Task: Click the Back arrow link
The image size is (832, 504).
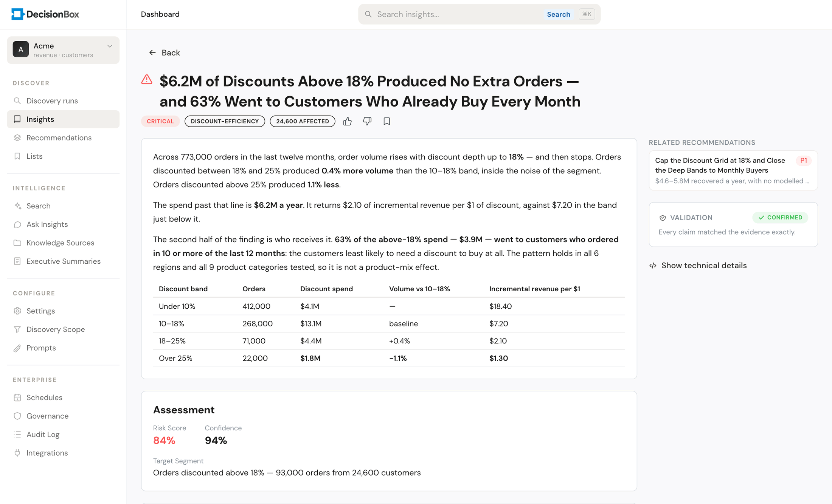Action: (164, 53)
